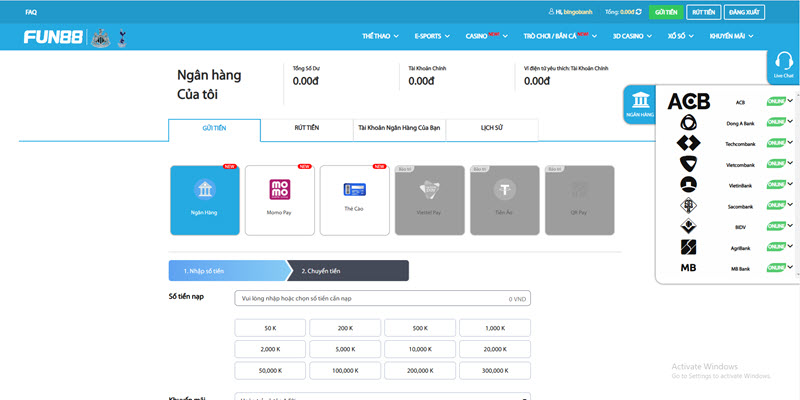Choose the 5,000 K amount
This screenshot has height=400, width=800.
pyautogui.click(x=345, y=349)
